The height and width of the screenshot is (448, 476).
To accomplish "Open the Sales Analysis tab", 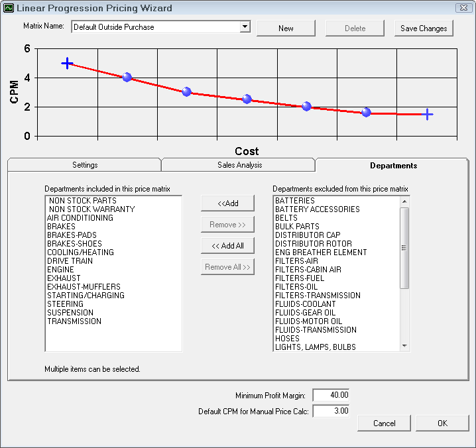I will [239, 165].
